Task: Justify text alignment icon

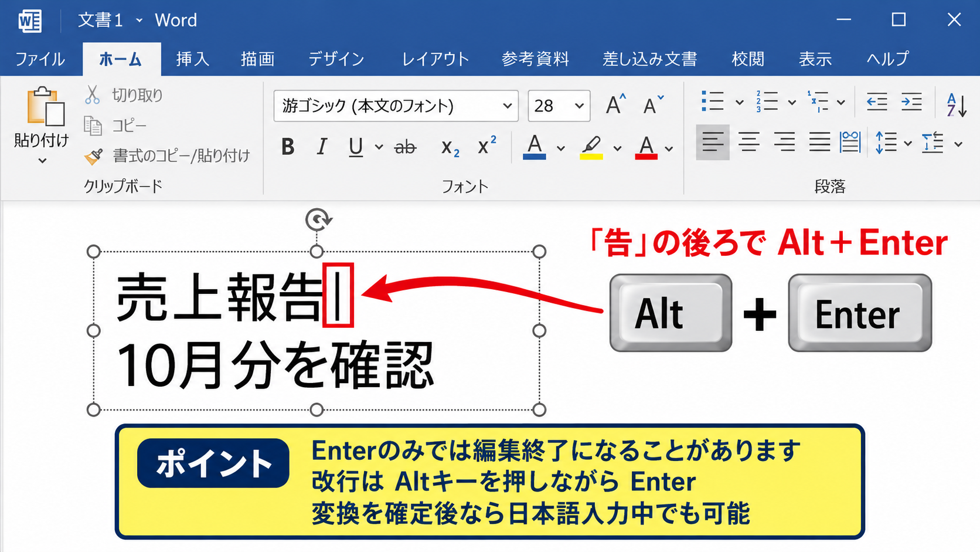Action: coord(819,142)
